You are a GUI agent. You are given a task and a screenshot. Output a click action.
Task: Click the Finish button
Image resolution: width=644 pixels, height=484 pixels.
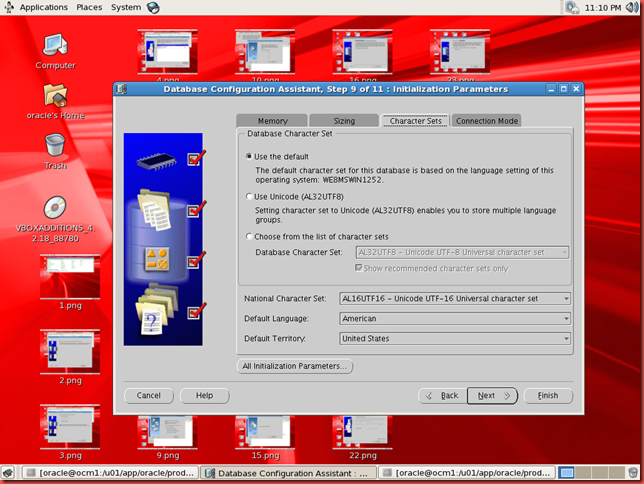click(x=548, y=396)
